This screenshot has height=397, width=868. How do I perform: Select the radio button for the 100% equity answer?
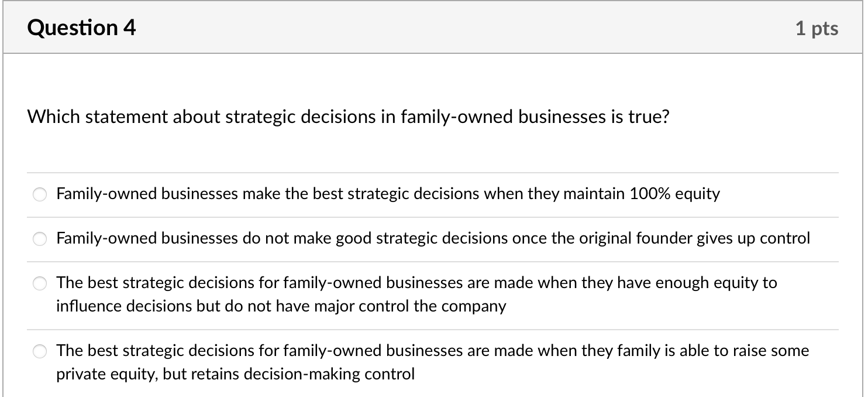[x=40, y=194]
